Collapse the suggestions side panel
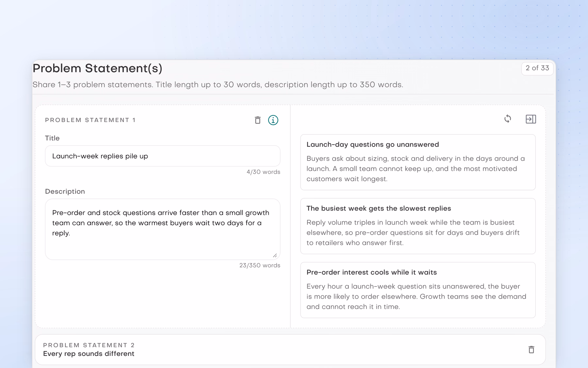Image resolution: width=588 pixels, height=368 pixels. click(x=531, y=119)
